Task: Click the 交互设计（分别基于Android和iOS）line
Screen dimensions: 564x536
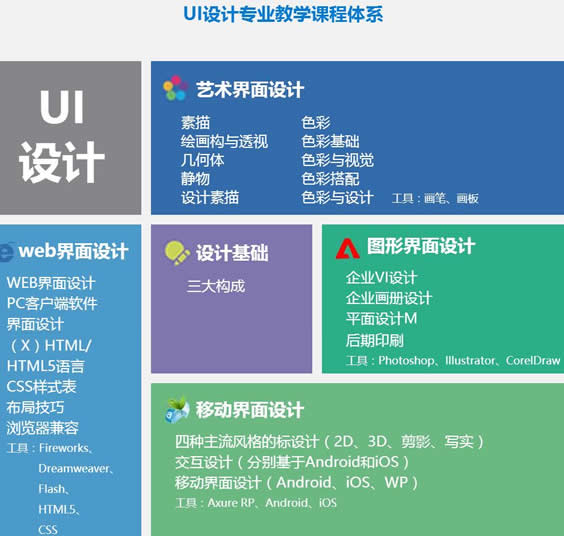Action: pos(292,462)
